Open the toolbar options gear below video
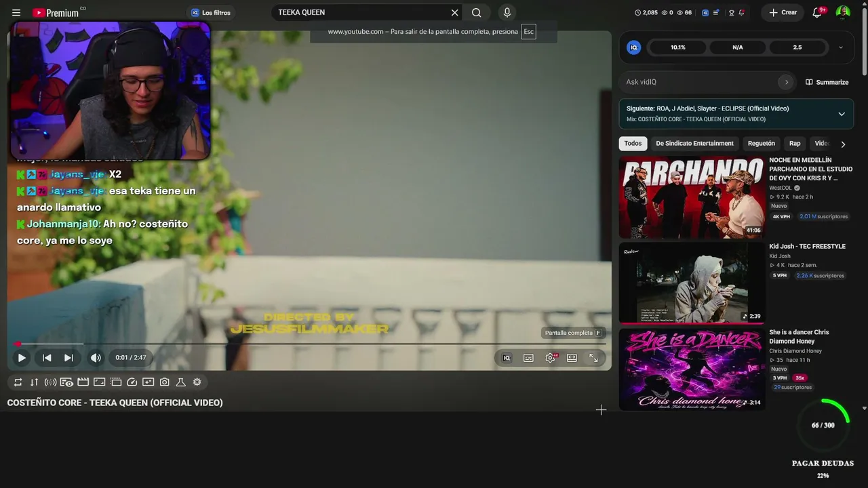The height and width of the screenshot is (488, 868). 197,382
